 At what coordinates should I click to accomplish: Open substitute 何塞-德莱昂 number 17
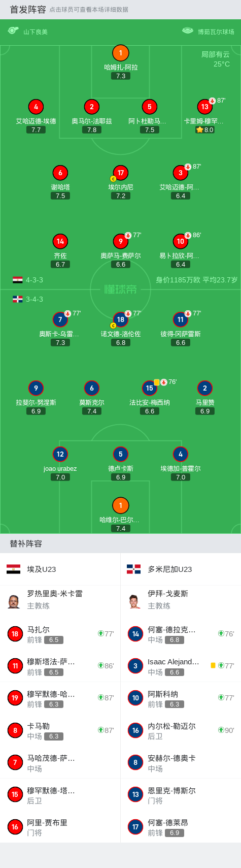(x=181, y=827)
